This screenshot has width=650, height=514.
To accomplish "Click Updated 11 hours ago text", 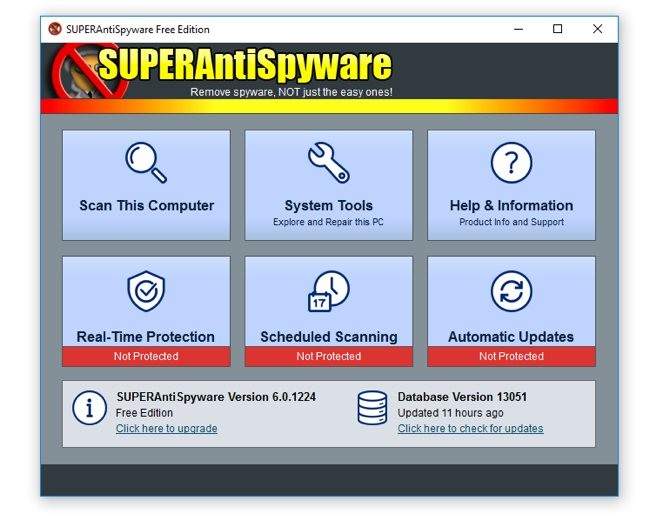I will coord(451,413).
